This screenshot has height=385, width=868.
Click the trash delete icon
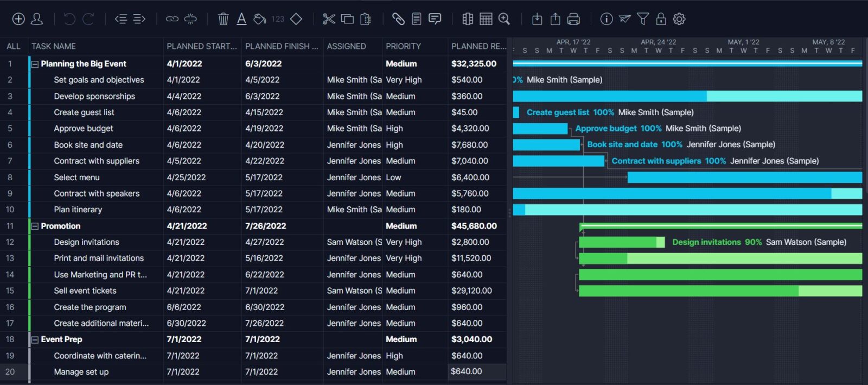click(x=223, y=19)
